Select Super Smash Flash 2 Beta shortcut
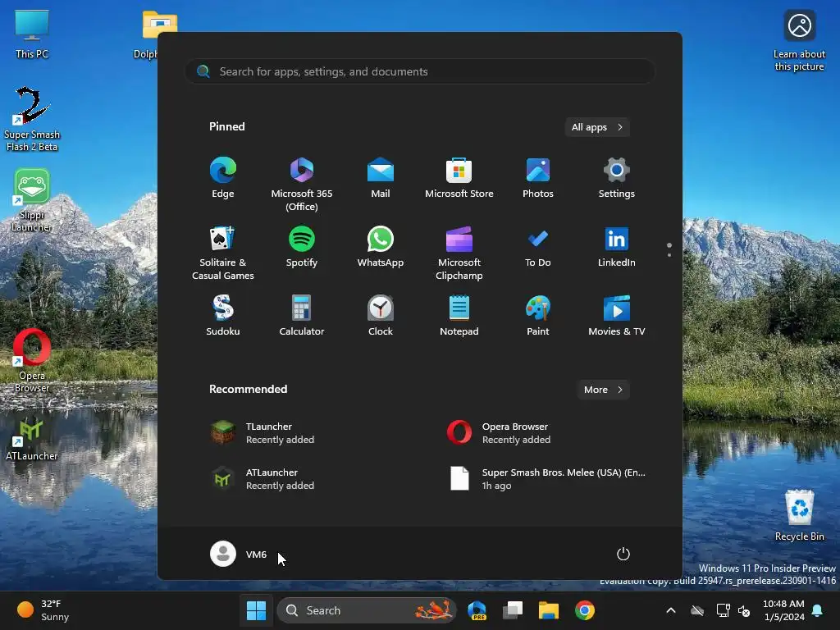This screenshot has width=840, height=630. [32, 119]
